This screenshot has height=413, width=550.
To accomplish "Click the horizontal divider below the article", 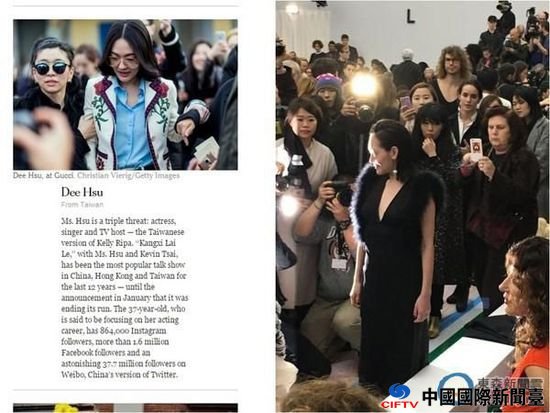I will click(126, 390).
